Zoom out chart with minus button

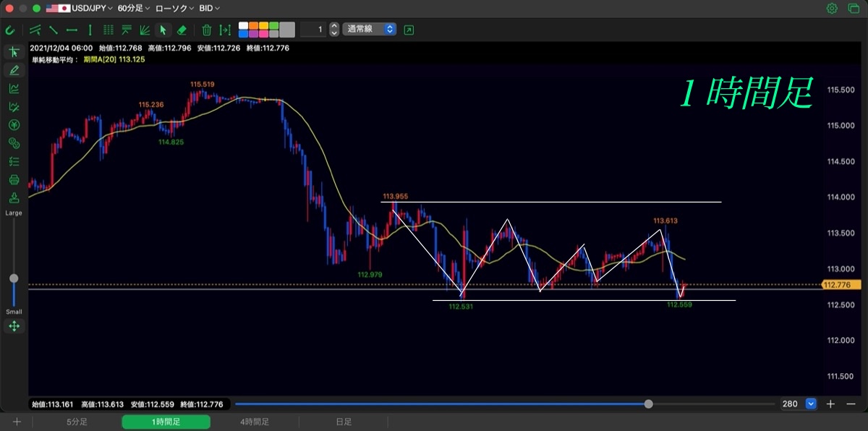point(851,404)
